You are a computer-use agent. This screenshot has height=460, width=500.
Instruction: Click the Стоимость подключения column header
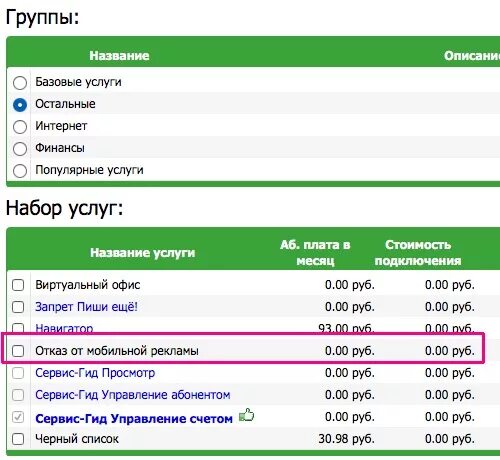click(x=418, y=253)
